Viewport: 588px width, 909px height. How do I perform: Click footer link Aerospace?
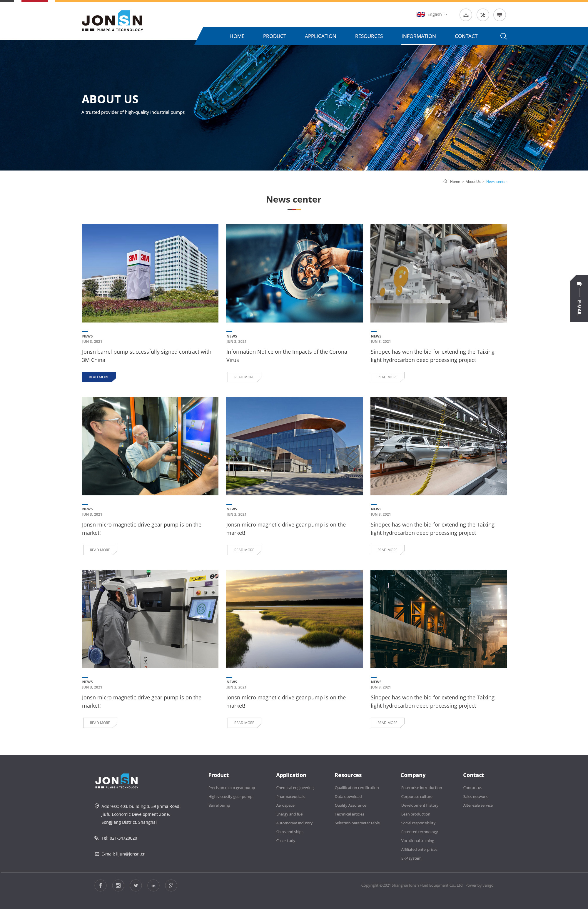285,805
